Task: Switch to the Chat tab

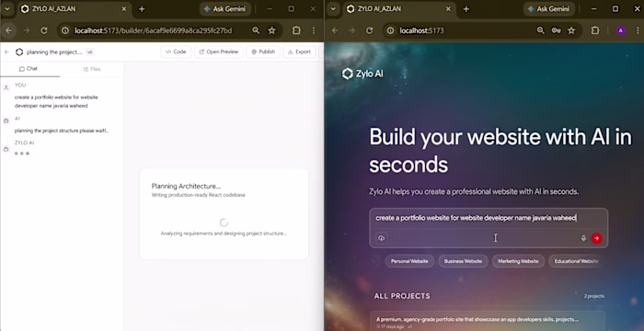Action: pyautogui.click(x=29, y=69)
